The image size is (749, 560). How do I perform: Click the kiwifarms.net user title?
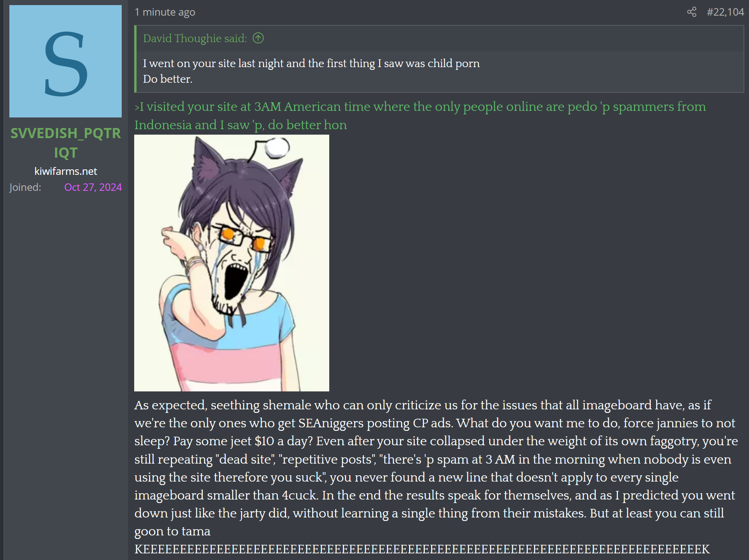[x=66, y=171]
